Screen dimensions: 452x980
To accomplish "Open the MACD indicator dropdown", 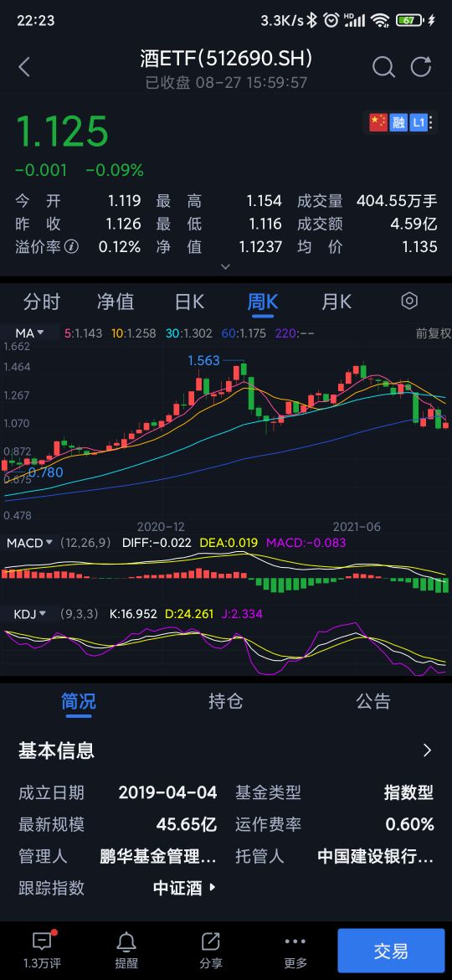I will pyautogui.click(x=29, y=543).
